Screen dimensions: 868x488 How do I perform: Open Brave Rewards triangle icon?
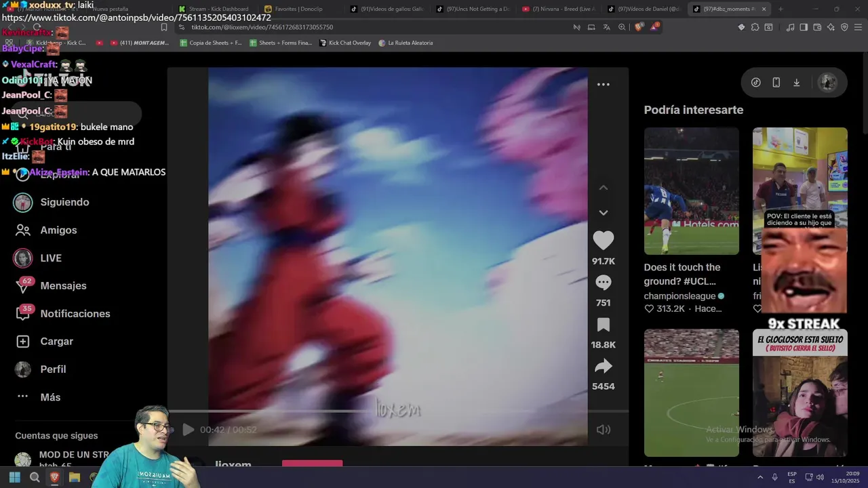[x=654, y=27]
